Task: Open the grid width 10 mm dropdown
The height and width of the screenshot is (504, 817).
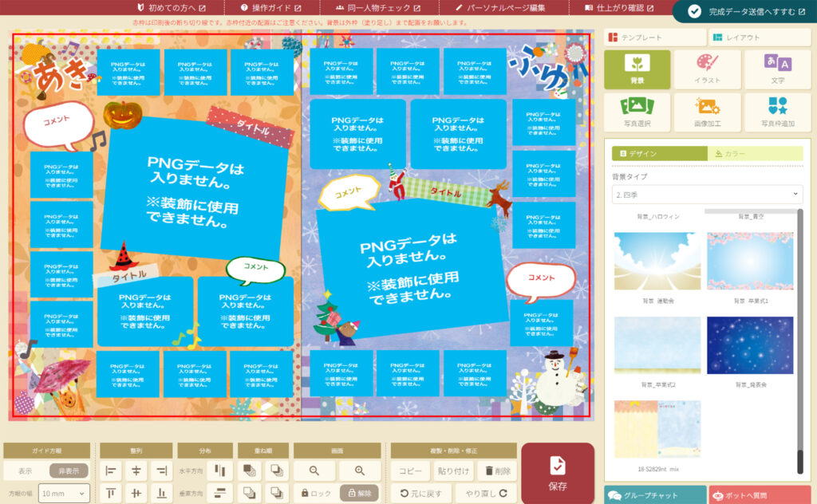Action: point(63,494)
